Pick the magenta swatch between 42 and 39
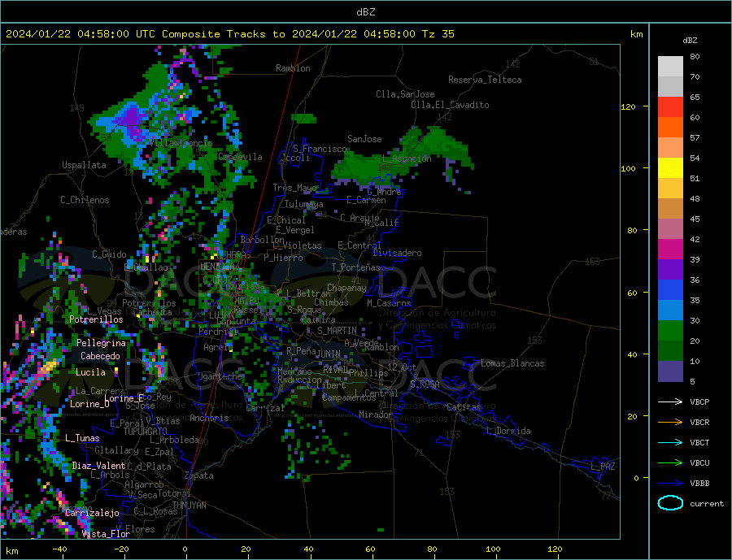 coord(670,250)
